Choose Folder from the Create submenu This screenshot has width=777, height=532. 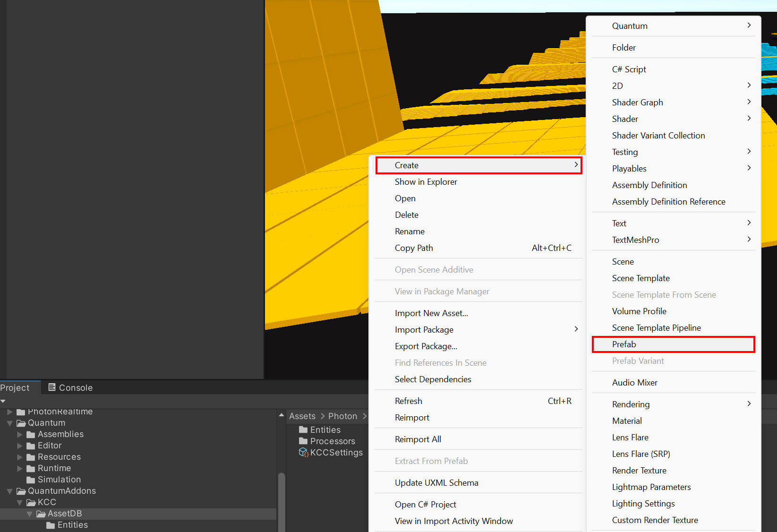coord(623,48)
